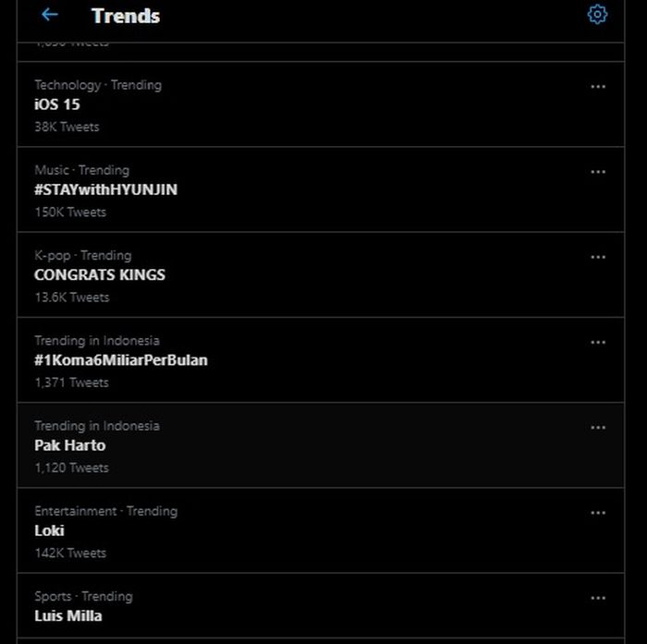Click the Trends page heading

[x=126, y=16]
